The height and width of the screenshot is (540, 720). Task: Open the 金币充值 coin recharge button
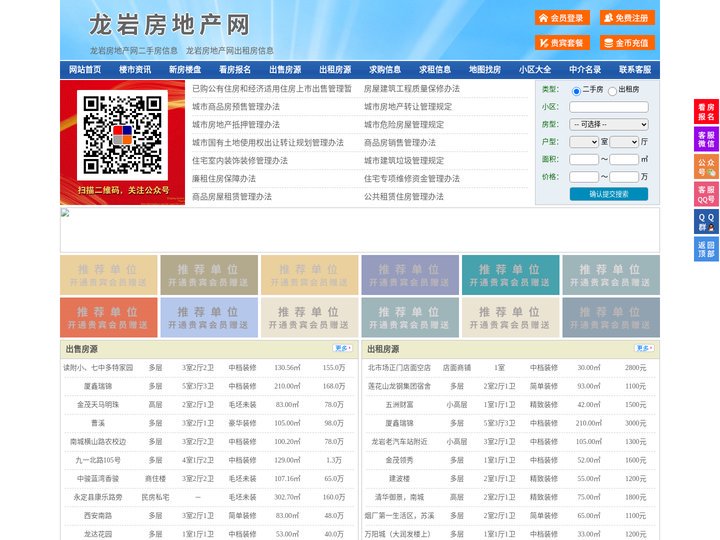pos(627,43)
